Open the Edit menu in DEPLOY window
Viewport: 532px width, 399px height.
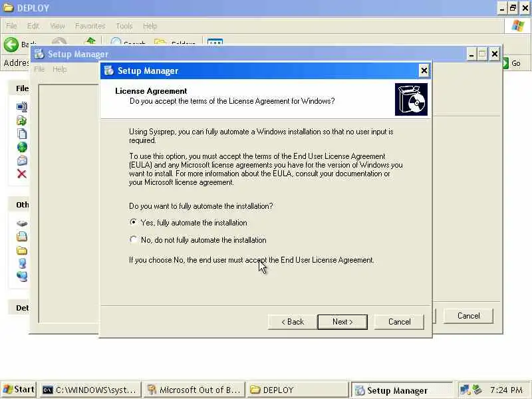[33, 26]
